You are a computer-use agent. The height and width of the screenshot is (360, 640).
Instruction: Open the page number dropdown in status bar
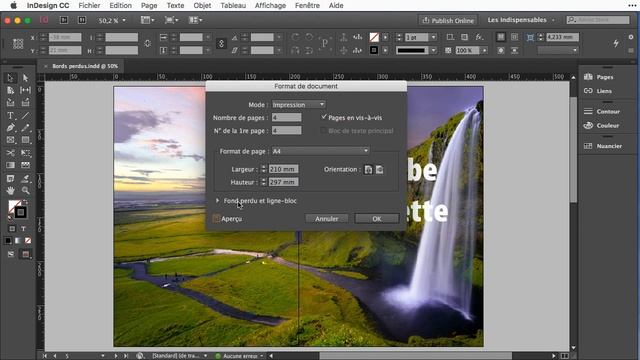click(x=102, y=356)
